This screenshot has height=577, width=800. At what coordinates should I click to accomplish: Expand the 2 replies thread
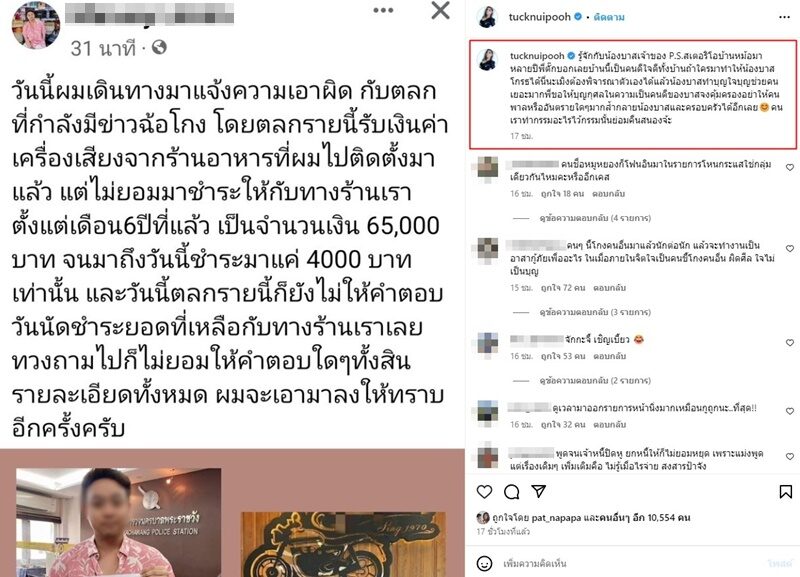pyautogui.click(x=595, y=381)
